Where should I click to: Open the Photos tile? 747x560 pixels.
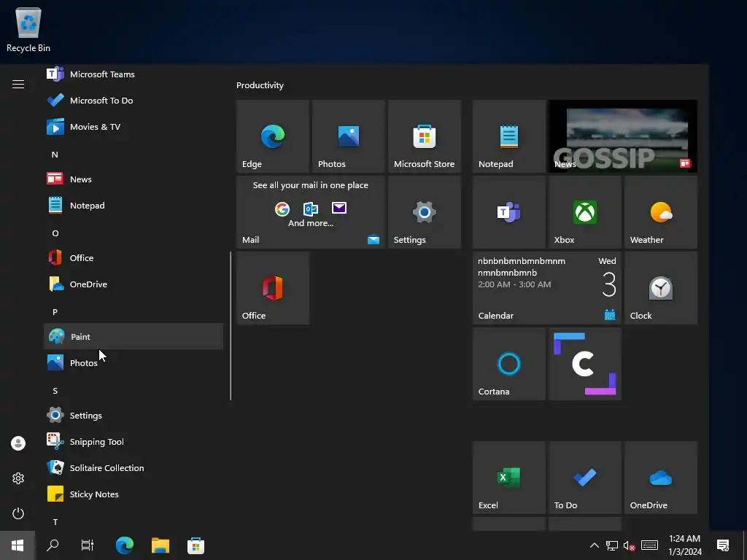[349, 136]
